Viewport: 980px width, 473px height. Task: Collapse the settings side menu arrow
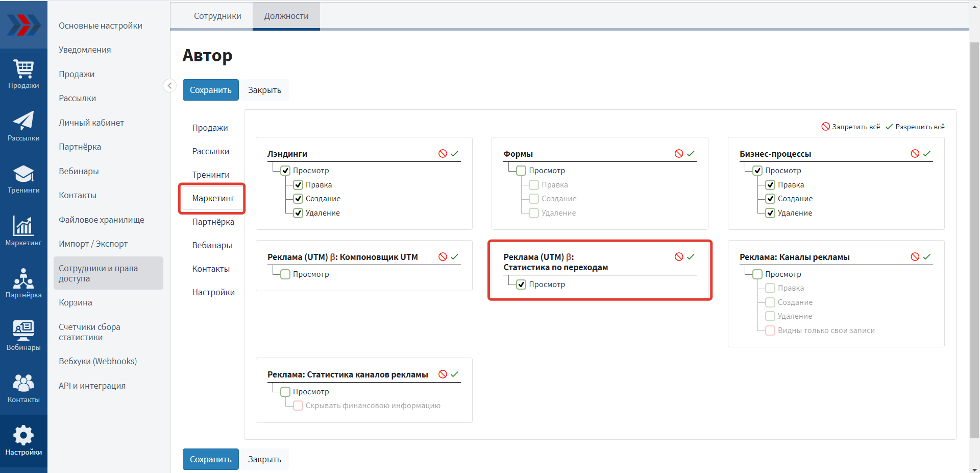(169, 86)
